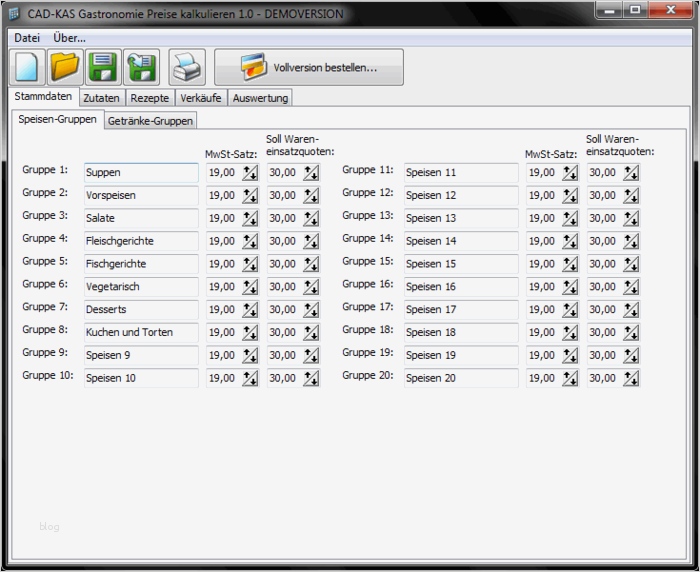Viewport: 700px width, 572px height.
Task: Click the Gruppe 1 name field Suppen
Action: click(x=141, y=172)
